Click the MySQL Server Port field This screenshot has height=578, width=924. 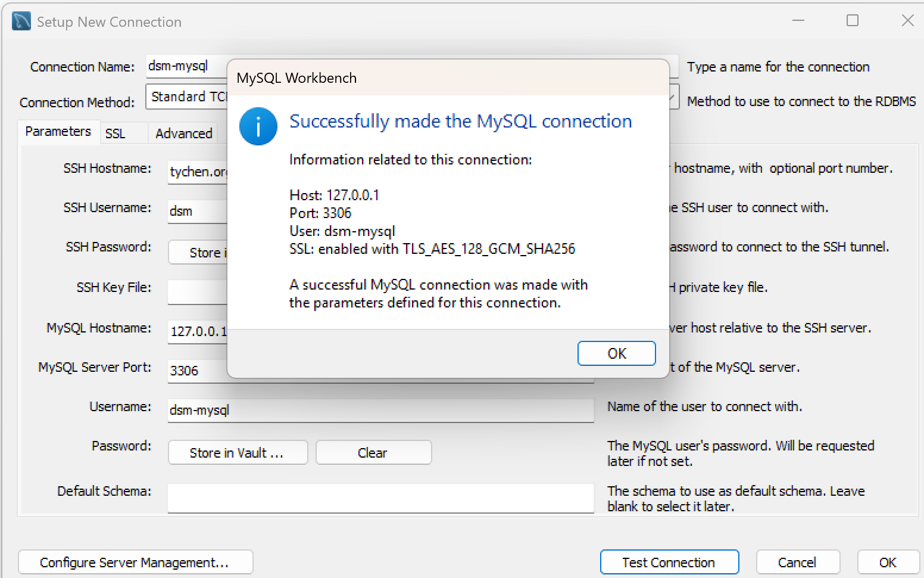(196, 371)
